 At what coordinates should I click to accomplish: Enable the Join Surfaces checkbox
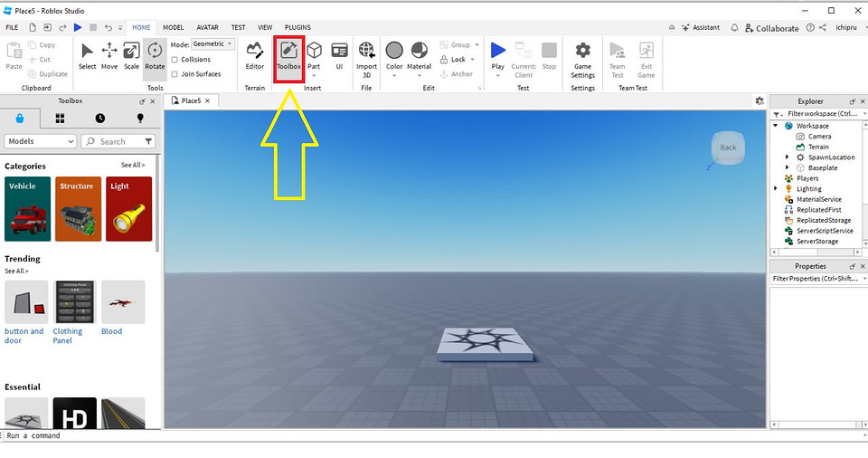point(175,74)
